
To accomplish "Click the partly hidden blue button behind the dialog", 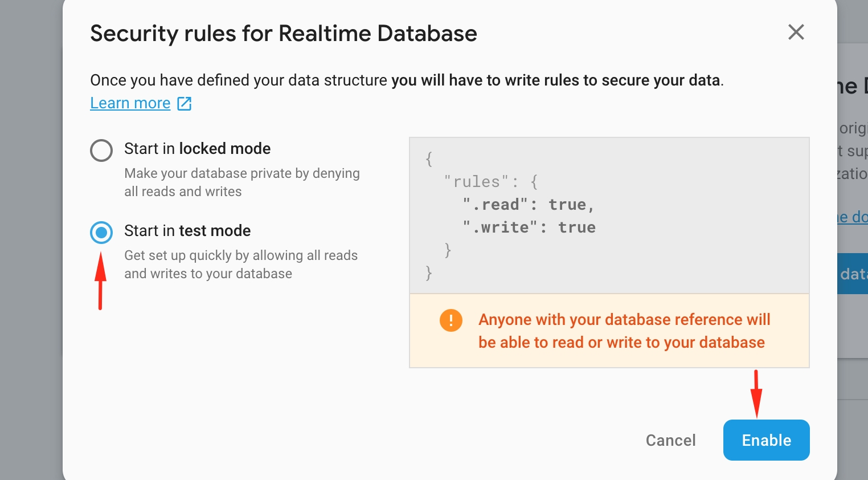I will 853,274.
